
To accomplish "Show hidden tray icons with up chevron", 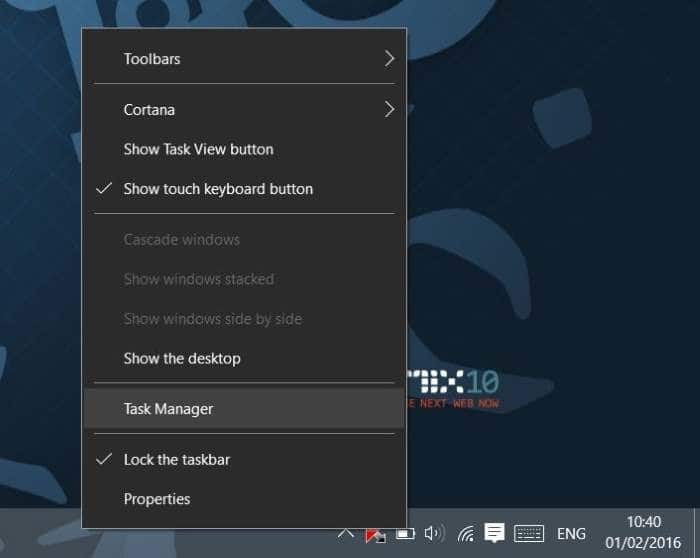I will click(346, 533).
